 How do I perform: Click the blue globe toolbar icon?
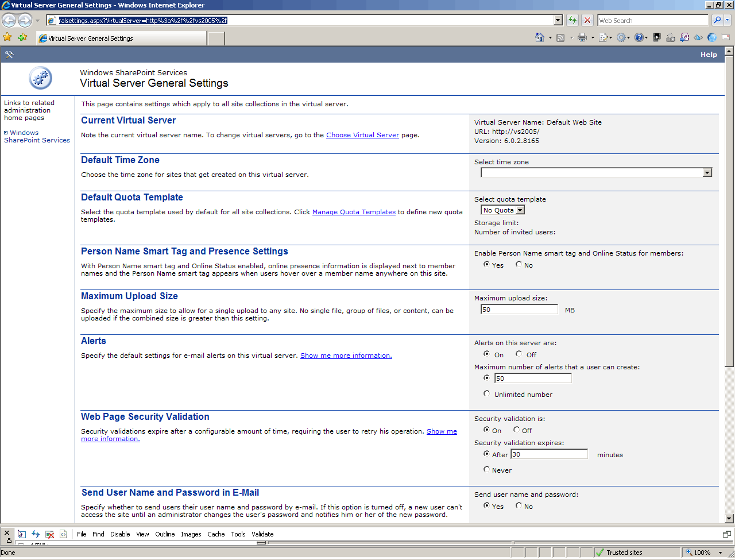tap(712, 37)
